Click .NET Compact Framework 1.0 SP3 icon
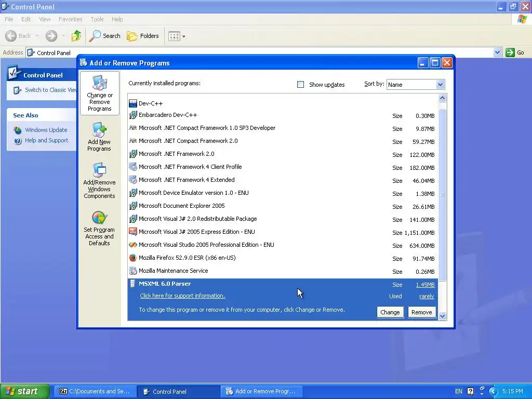 [x=133, y=128]
